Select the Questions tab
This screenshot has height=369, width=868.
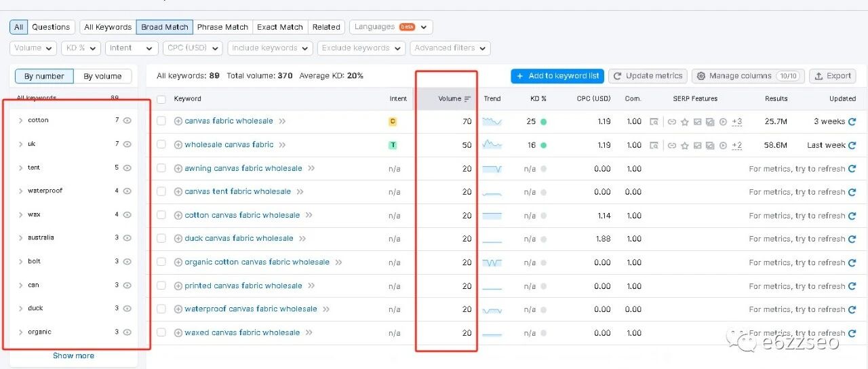[51, 27]
